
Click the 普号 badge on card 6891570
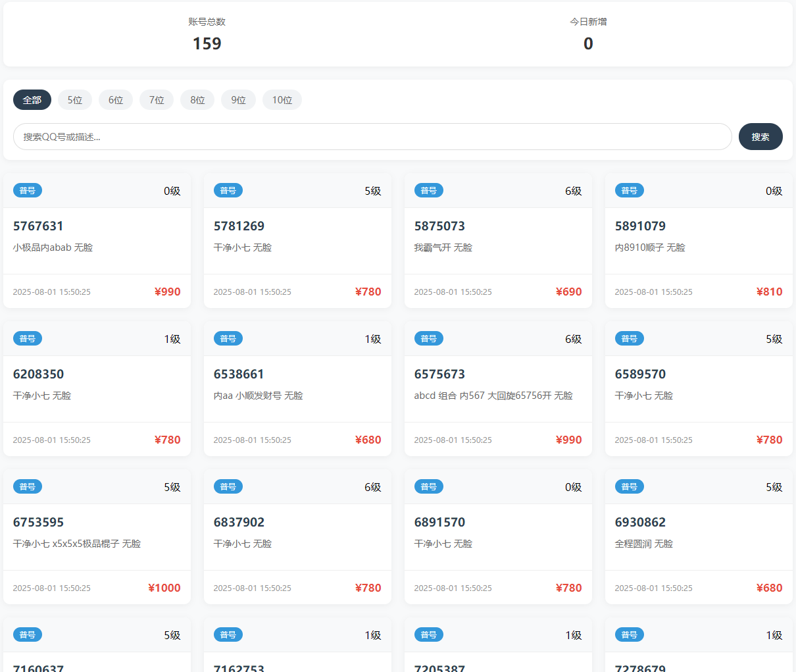point(429,487)
